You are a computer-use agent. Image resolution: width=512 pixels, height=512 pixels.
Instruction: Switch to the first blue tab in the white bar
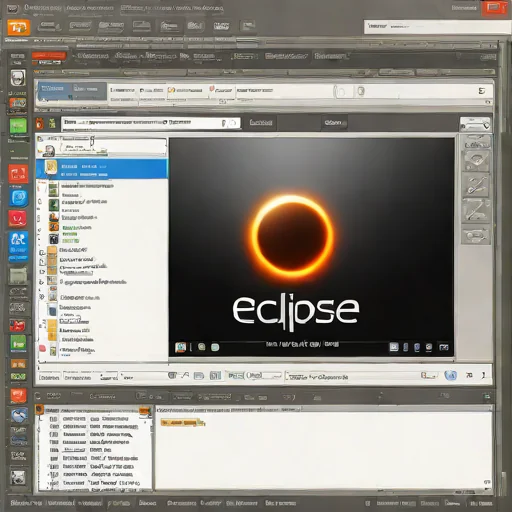tap(54, 90)
